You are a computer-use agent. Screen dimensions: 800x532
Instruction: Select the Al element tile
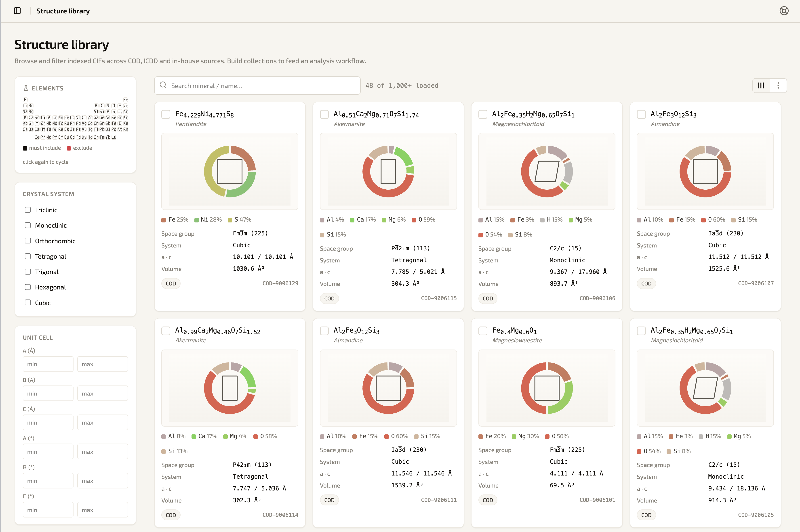96,112
